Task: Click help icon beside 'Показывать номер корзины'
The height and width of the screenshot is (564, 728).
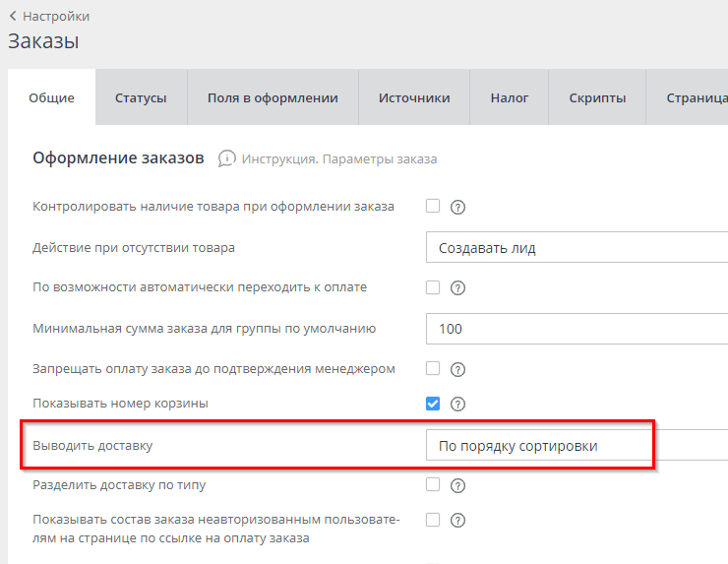Action: 456,405
